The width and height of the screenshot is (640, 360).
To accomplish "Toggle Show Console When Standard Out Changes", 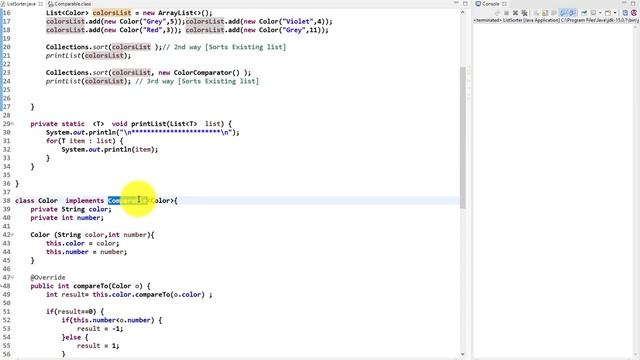I will [563, 13].
